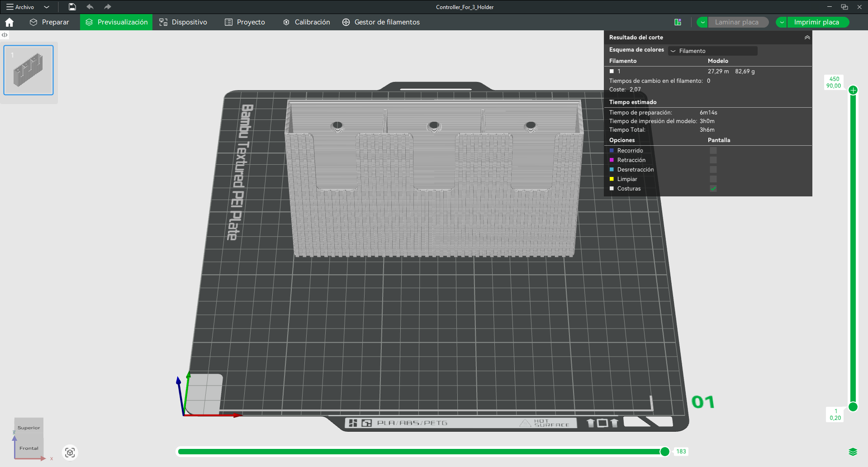
Task: Switch to the Preparar tab
Action: pyautogui.click(x=50, y=22)
